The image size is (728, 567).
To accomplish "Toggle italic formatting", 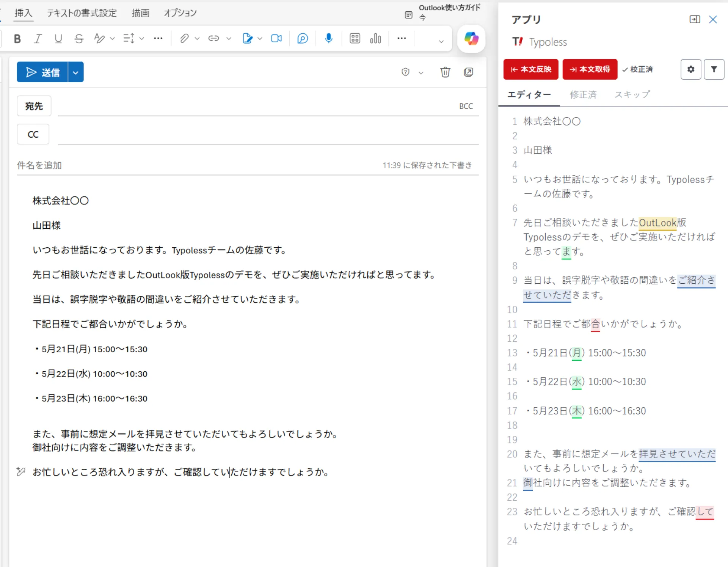I will pos(38,39).
